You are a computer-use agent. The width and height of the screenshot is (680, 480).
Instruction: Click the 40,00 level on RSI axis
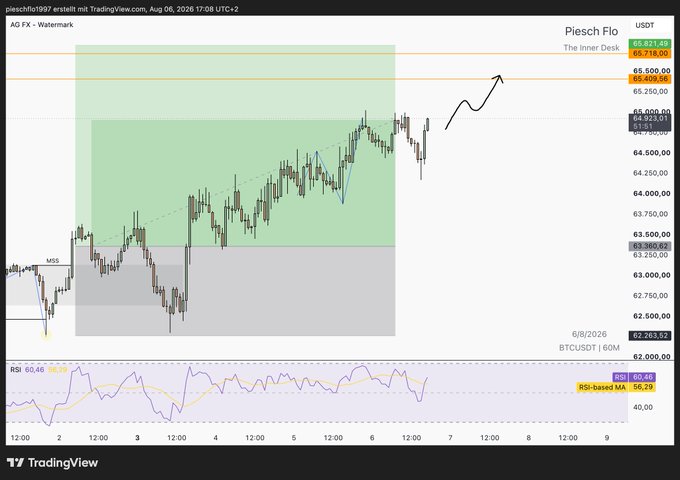coord(643,407)
